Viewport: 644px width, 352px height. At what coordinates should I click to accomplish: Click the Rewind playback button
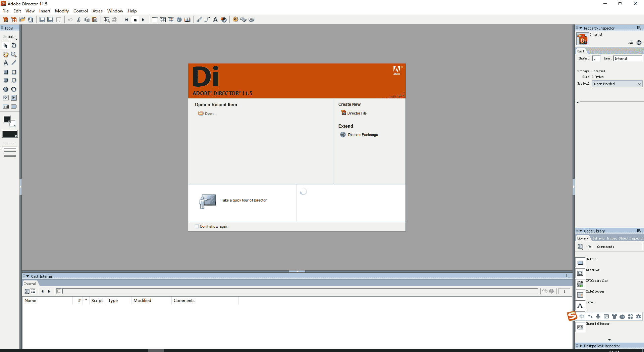pos(126,19)
